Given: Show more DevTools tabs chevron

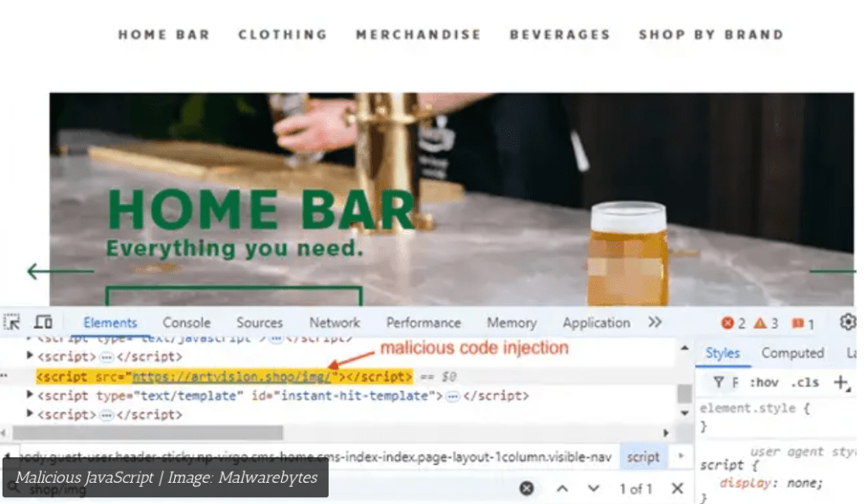Looking at the screenshot, I should pos(655,322).
